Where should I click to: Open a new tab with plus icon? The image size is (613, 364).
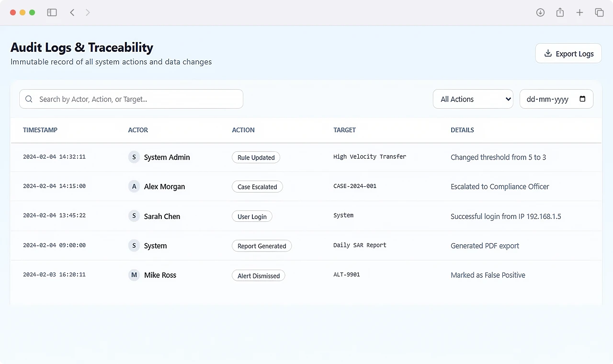(579, 12)
